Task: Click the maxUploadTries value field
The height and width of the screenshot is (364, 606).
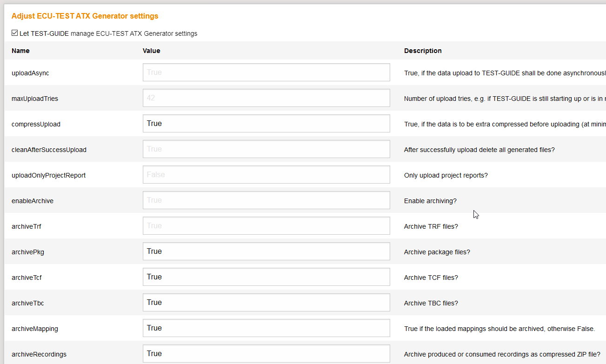Action: (266, 98)
